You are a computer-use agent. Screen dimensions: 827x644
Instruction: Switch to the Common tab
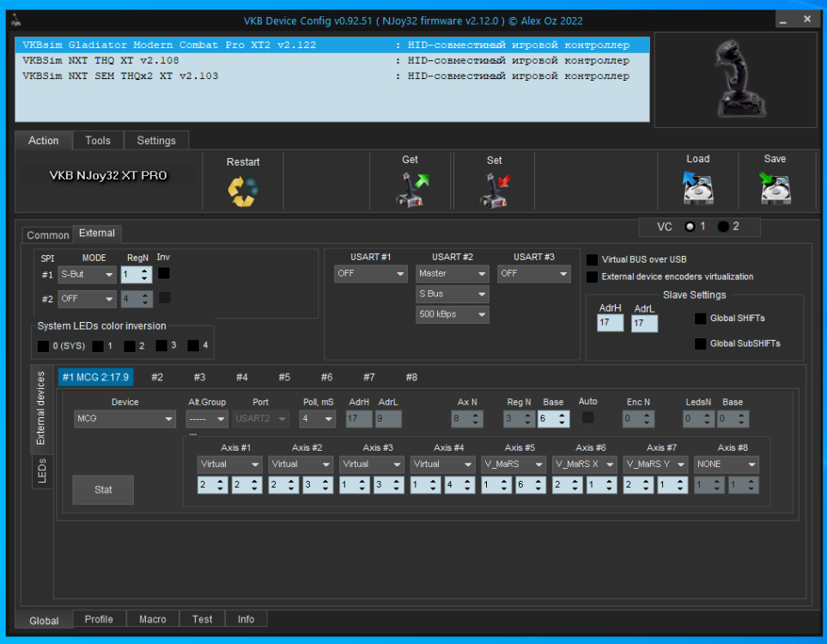pyautogui.click(x=48, y=235)
